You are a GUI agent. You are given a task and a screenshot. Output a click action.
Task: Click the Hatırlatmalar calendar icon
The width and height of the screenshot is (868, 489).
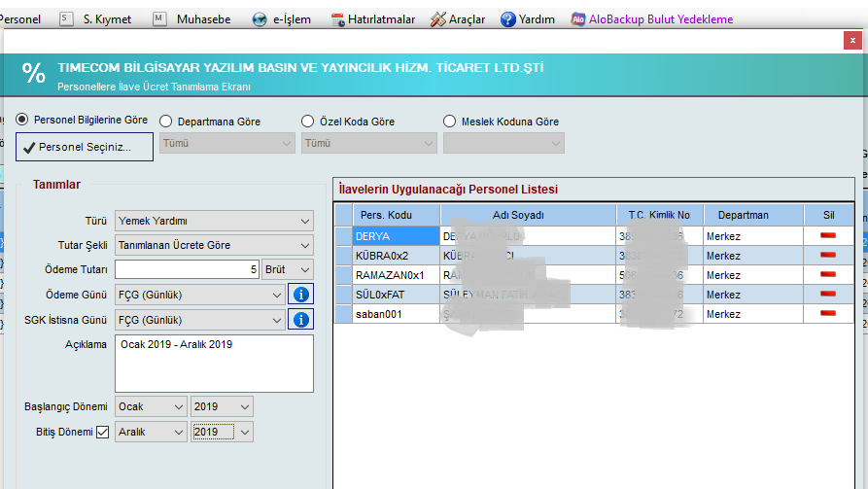(x=337, y=19)
